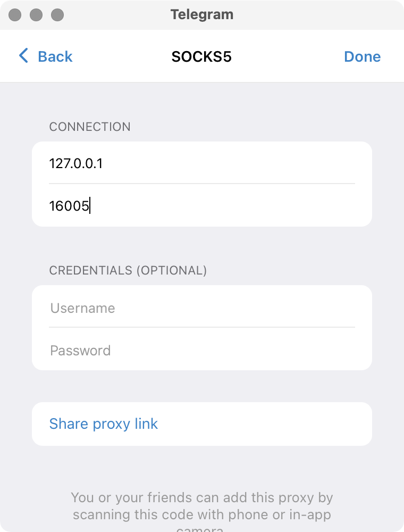The width and height of the screenshot is (404, 532).
Task: Click the Telegram title bar text
Action: tap(201, 14)
